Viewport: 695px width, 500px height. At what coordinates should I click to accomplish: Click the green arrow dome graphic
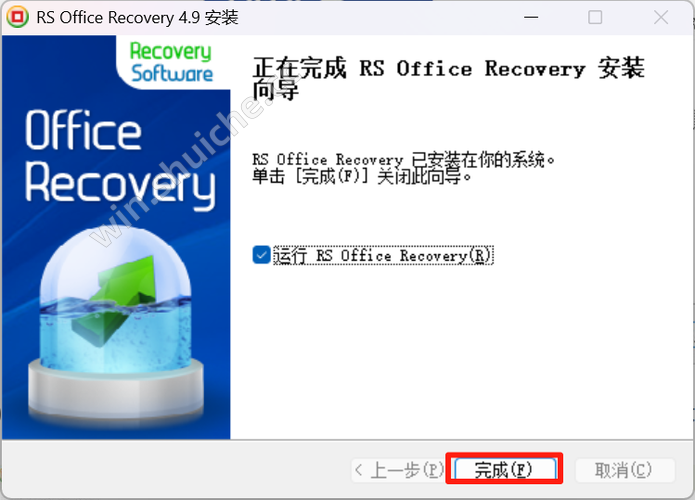click(116, 301)
